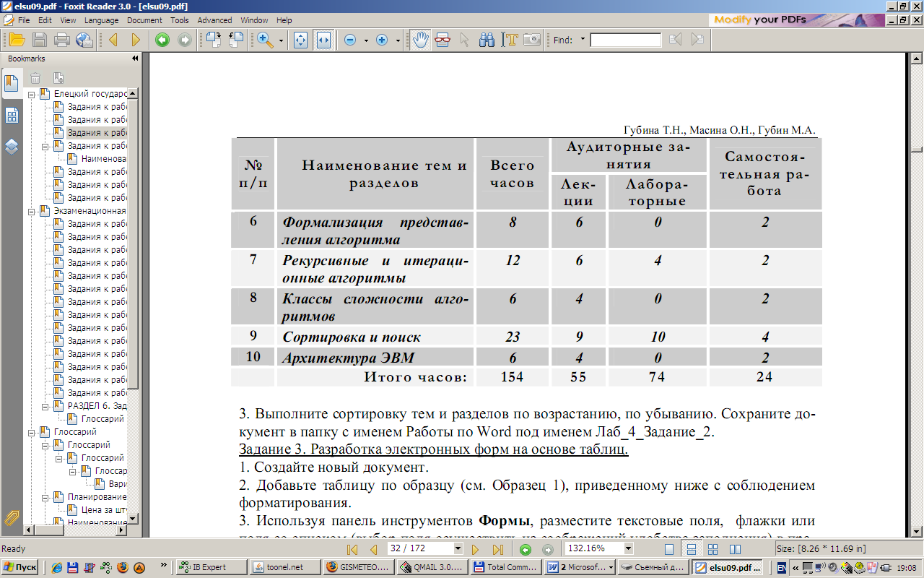Open the File menu
Image resolution: width=924 pixels, height=578 pixels.
[23, 20]
